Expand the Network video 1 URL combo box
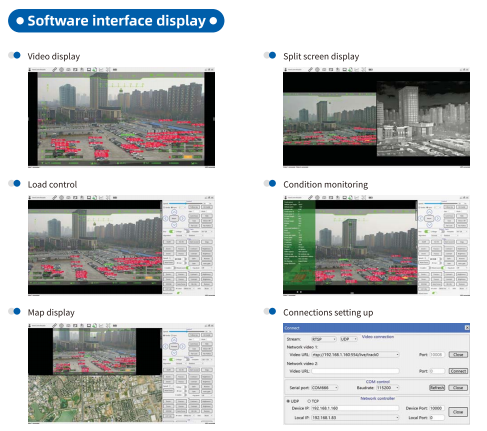 point(355,355)
